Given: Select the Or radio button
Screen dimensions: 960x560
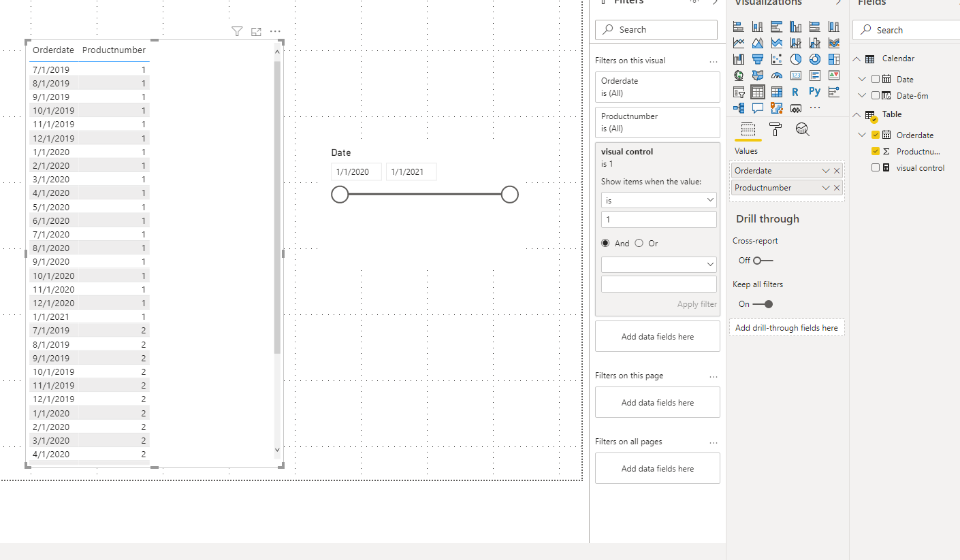Looking at the screenshot, I should [639, 243].
